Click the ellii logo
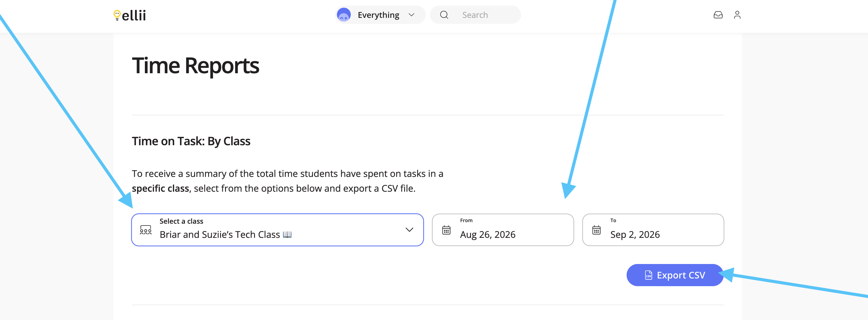 tap(130, 15)
